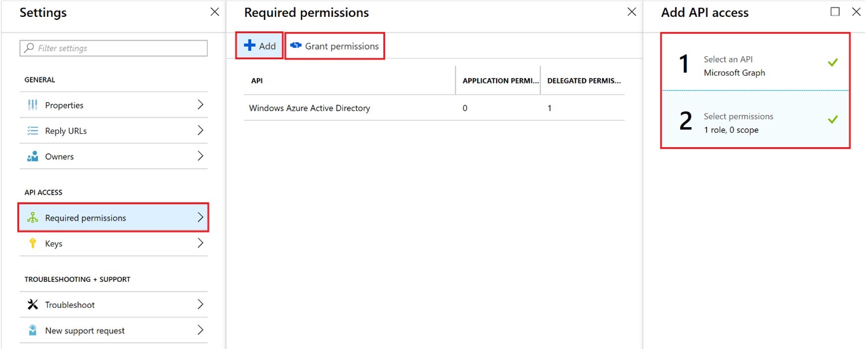868x349 pixels.
Task: Click the Troubleshoot tools icon
Action: (x=33, y=305)
